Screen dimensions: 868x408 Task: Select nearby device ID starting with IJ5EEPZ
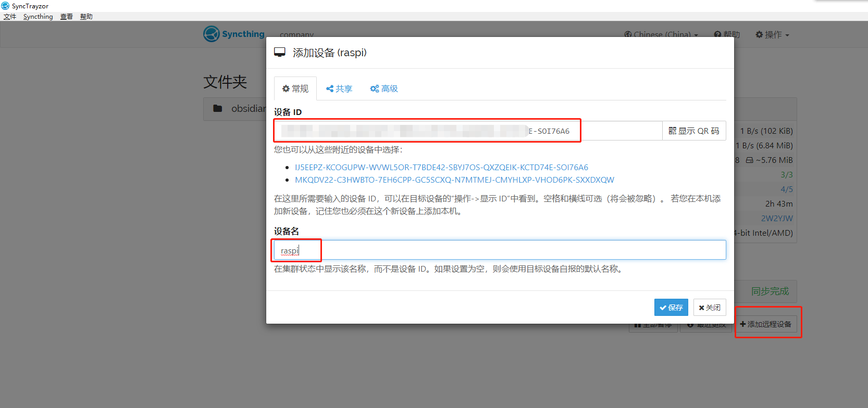[x=441, y=168]
